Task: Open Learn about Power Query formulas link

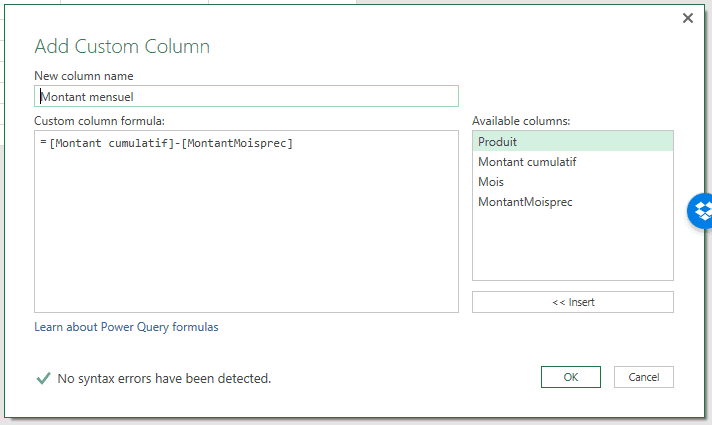Action: tap(126, 327)
